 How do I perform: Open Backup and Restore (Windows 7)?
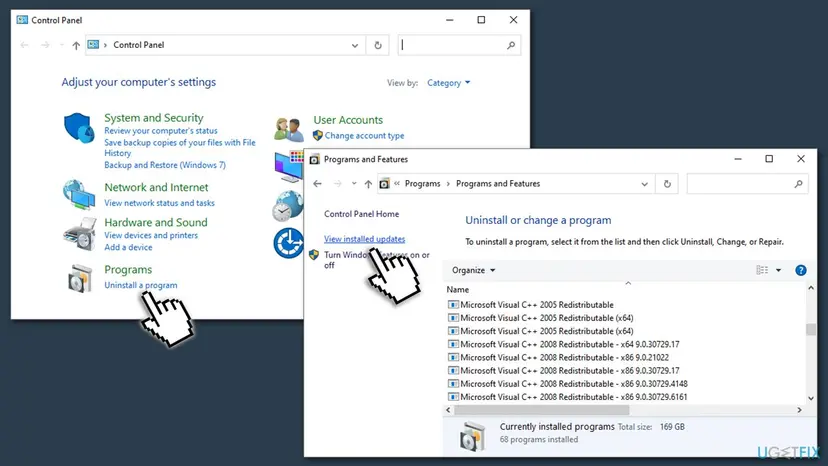tap(165, 165)
